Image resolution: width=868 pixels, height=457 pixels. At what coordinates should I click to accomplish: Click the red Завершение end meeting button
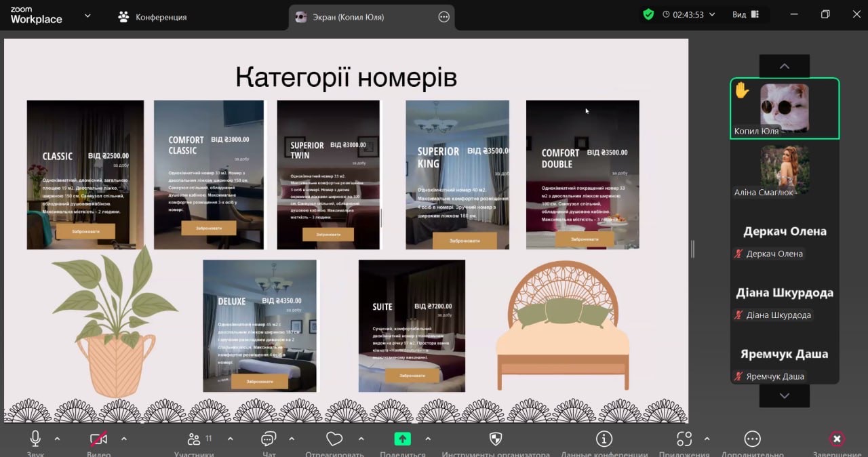tap(837, 439)
